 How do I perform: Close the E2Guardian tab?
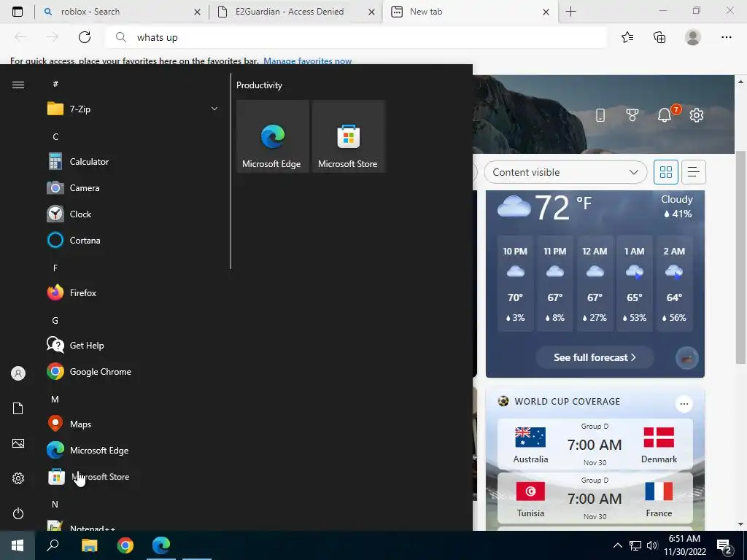pos(371,12)
